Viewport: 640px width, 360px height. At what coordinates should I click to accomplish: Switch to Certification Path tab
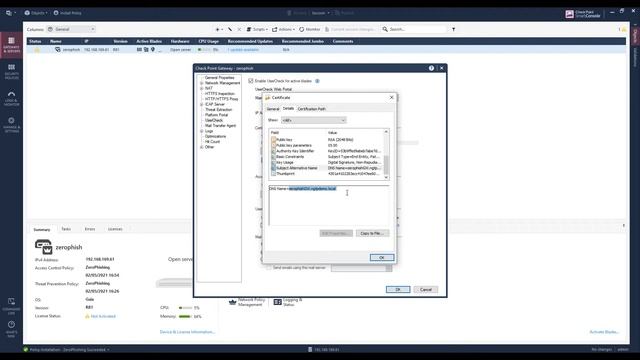click(x=312, y=109)
